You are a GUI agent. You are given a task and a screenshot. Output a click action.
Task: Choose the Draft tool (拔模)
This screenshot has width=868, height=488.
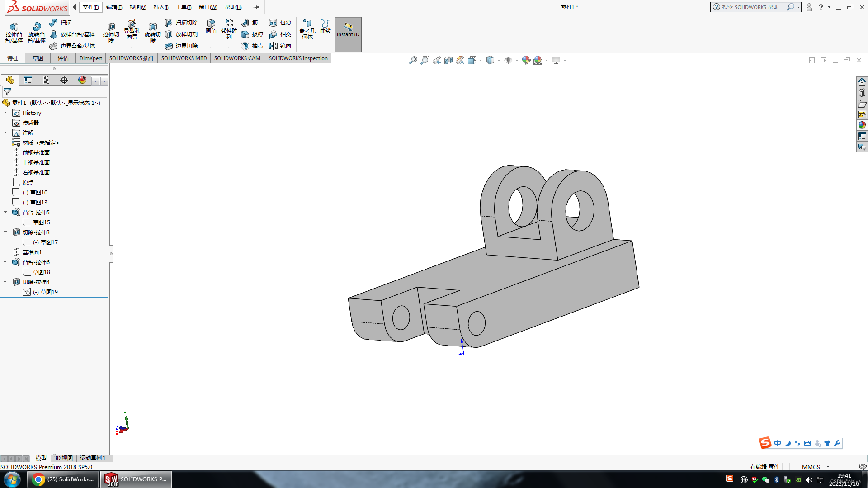252,34
